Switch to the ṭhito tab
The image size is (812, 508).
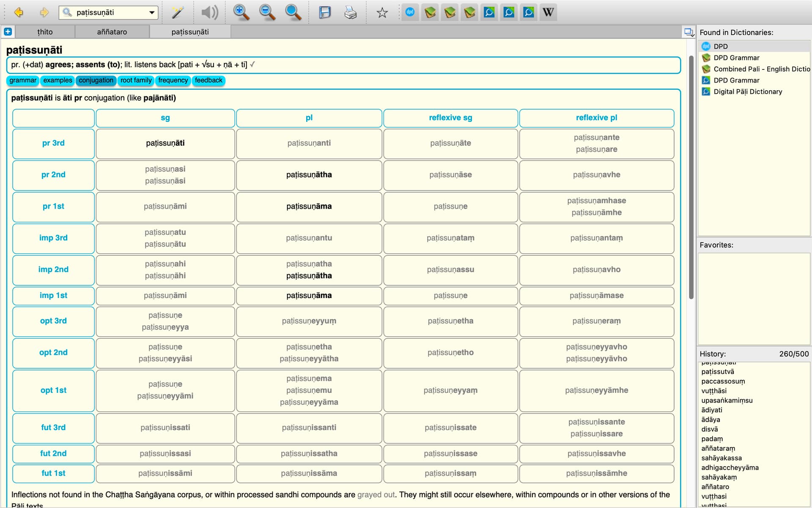coord(45,32)
